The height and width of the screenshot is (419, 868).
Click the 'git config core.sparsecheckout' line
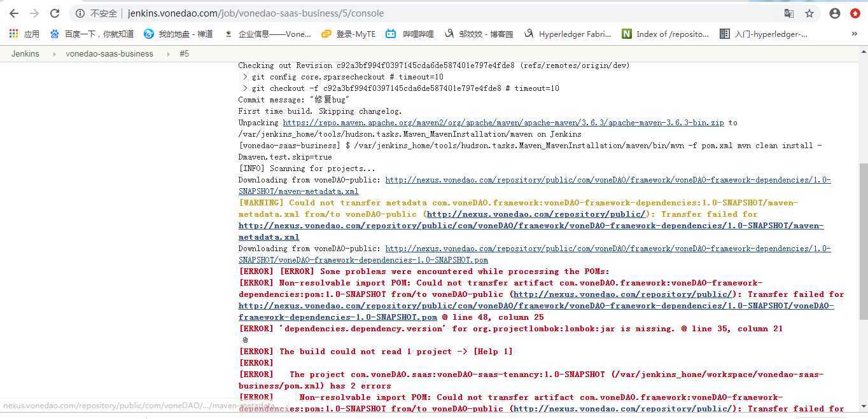(343, 77)
